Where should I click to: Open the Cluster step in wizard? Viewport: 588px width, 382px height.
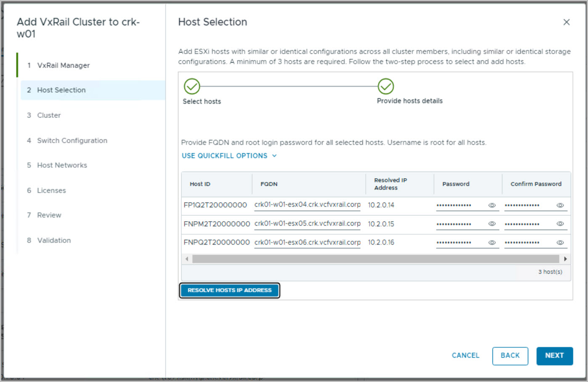(x=49, y=115)
